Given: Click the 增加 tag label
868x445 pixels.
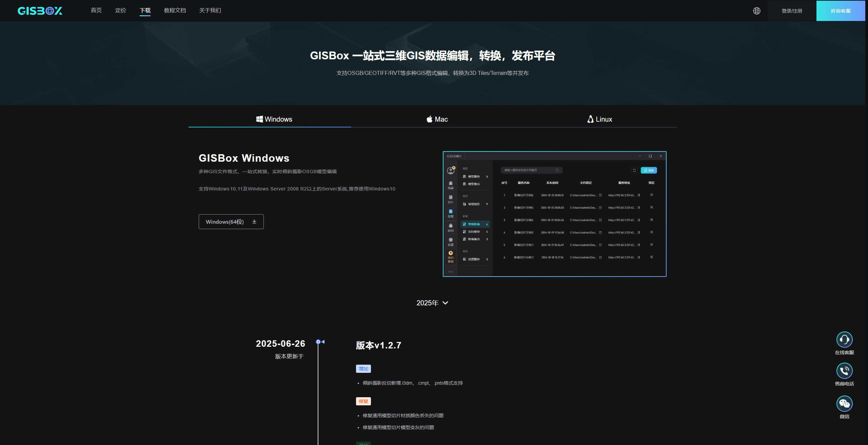Looking at the screenshot, I should pyautogui.click(x=363, y=369).
